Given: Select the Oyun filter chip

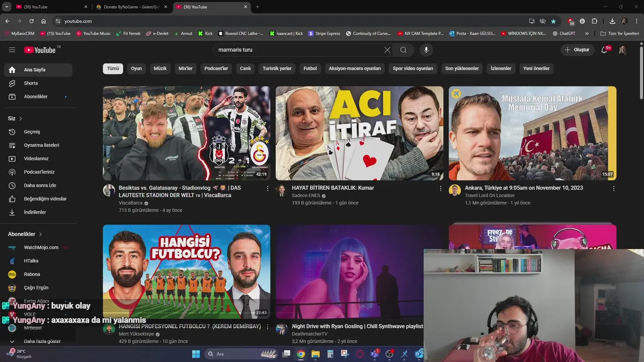Looking at the screenshot, I should click(x=136, y=68).
